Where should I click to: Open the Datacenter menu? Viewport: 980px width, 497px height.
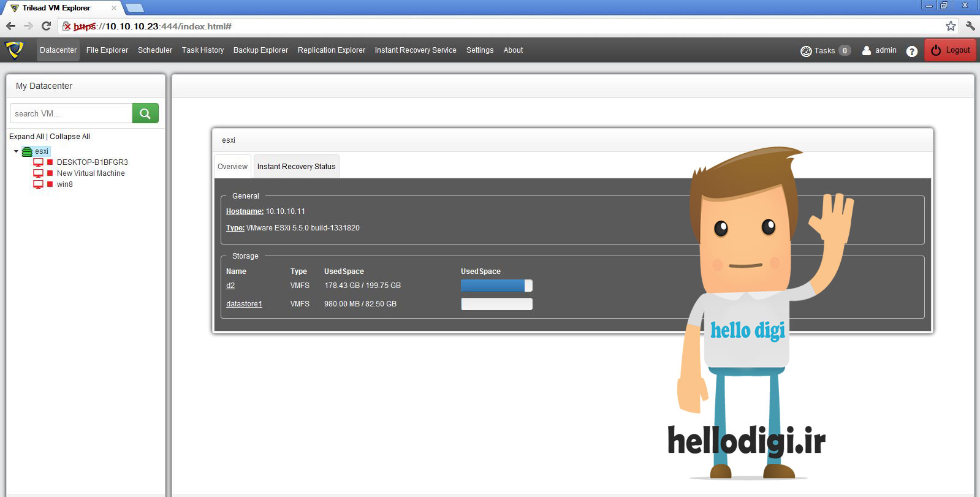[58, 50]
